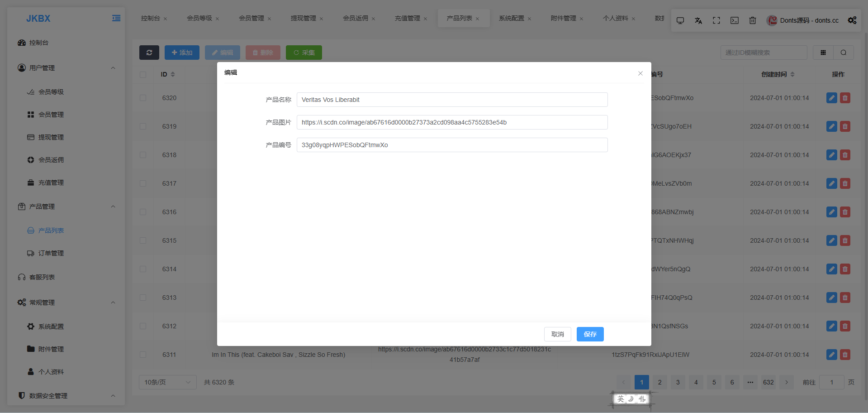This screenshot has width=868, height=413.
Task: Toggle the select-all checkbox in table header
Action: pos(143,74)
